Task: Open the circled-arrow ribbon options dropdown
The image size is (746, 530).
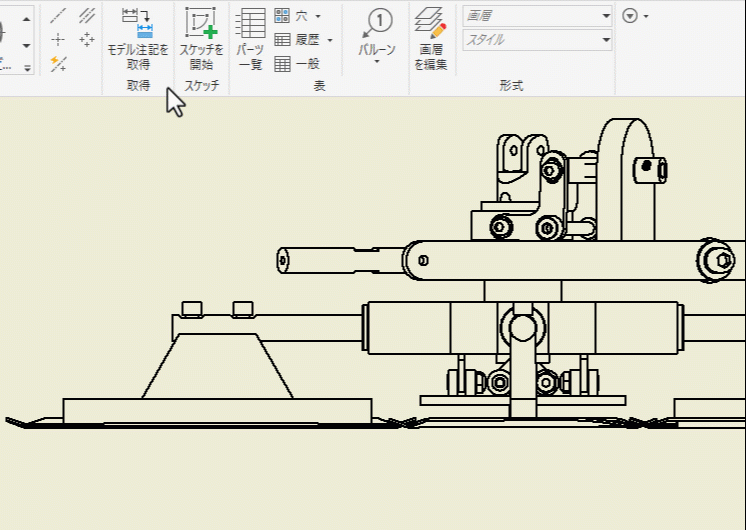Action: pos(635,16)
